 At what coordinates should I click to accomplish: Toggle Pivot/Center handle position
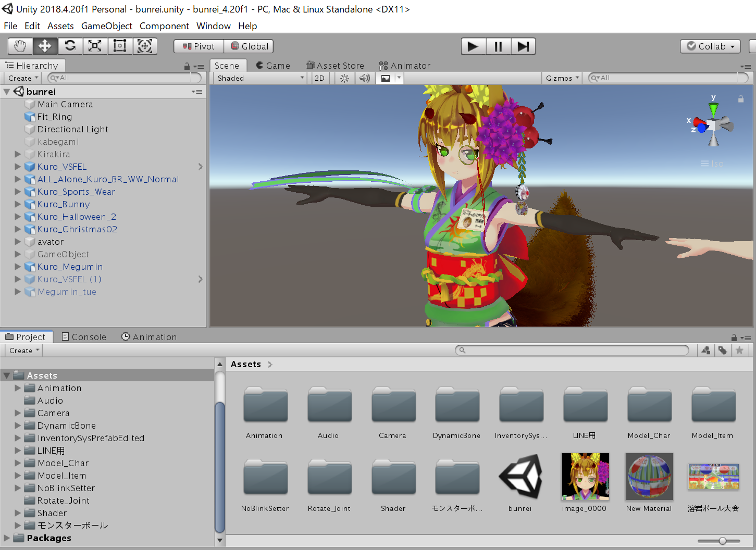tap(199, 46)
